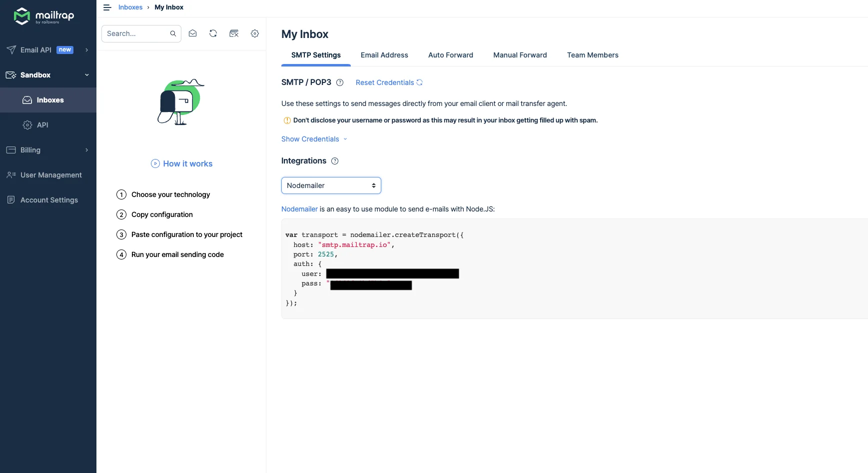The height and width of the screenshot is (473, 868).
Task: Refresh the inbox message list
Action: (213, 33)
